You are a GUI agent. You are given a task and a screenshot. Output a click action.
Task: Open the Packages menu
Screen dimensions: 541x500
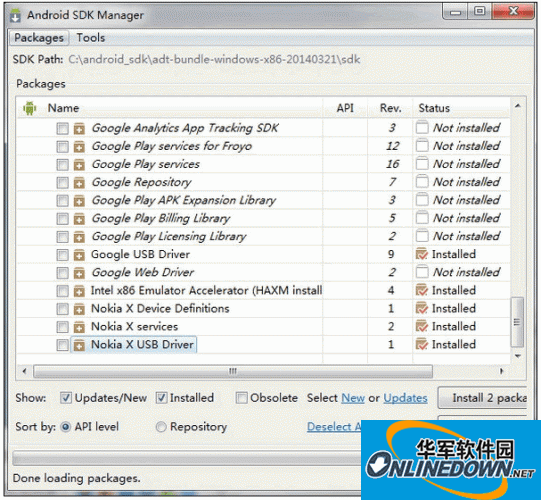point(39,38)
